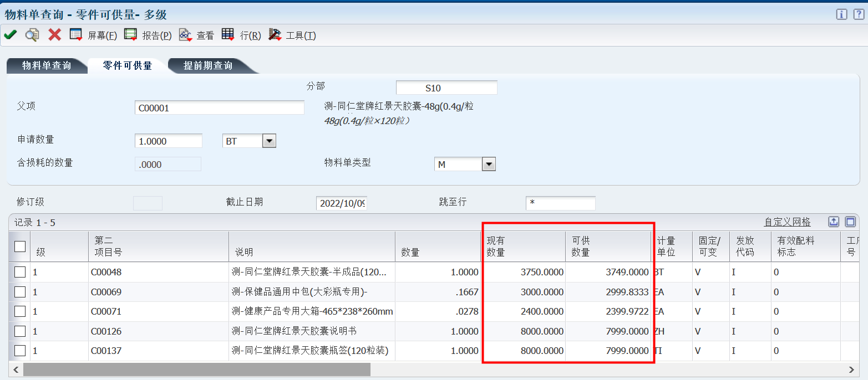This screenshot has height=380, width=868.
Task: Click the info icon at top right
Action: pos(841,14)
